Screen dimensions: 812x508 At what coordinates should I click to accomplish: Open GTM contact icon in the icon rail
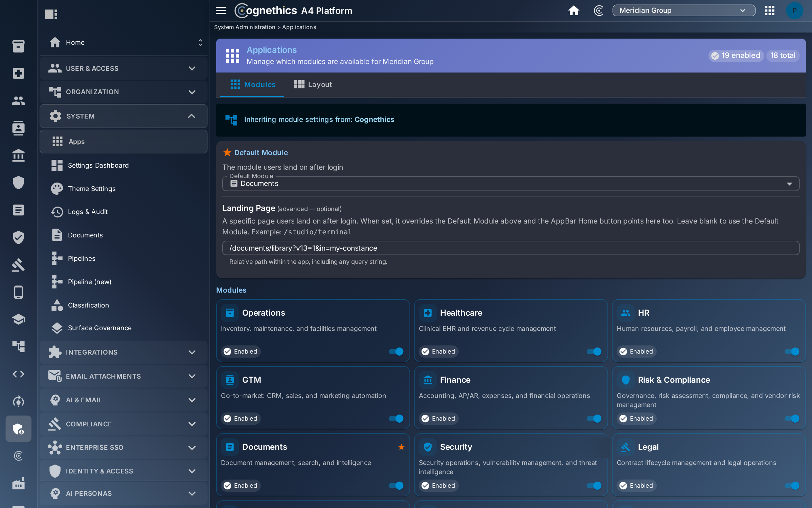pyautogui.click(x=18, y=128)
